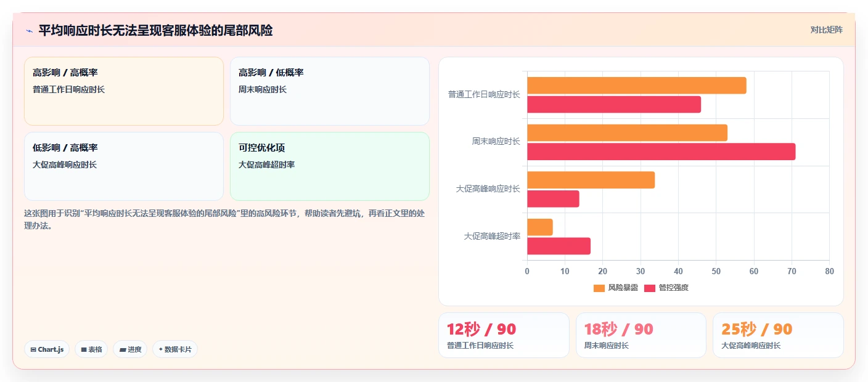Screen dimensions: 868x382
Task: Open the 低影响 / 高概率 matrix card
Action: (x=124, y=166)
